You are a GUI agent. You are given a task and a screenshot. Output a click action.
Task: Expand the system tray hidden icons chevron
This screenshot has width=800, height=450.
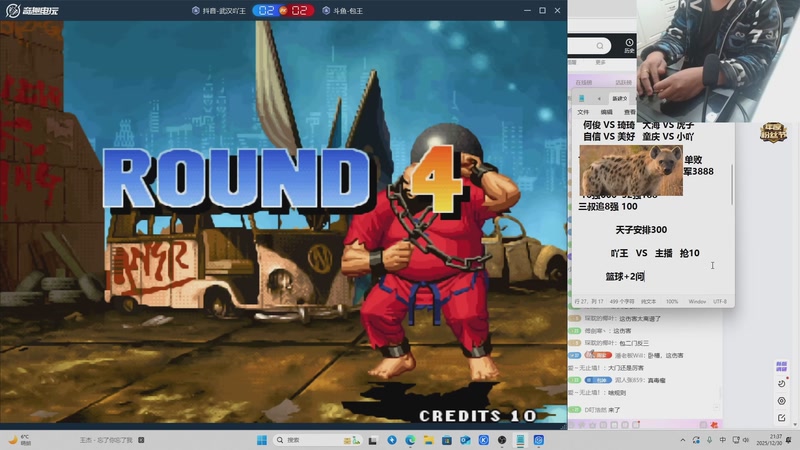tap(683, 440)
